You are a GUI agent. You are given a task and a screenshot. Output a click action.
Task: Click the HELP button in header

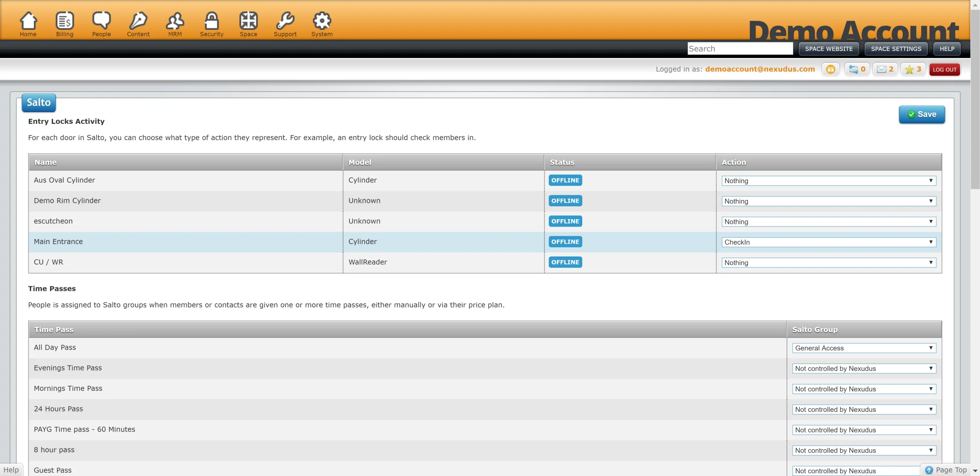tap(947, 49)
